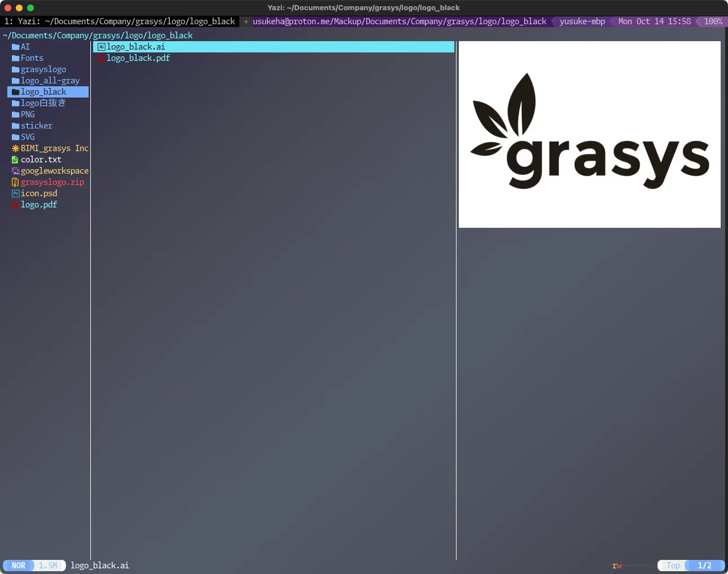Click the logo白抜き folder icon

[15, 103]
